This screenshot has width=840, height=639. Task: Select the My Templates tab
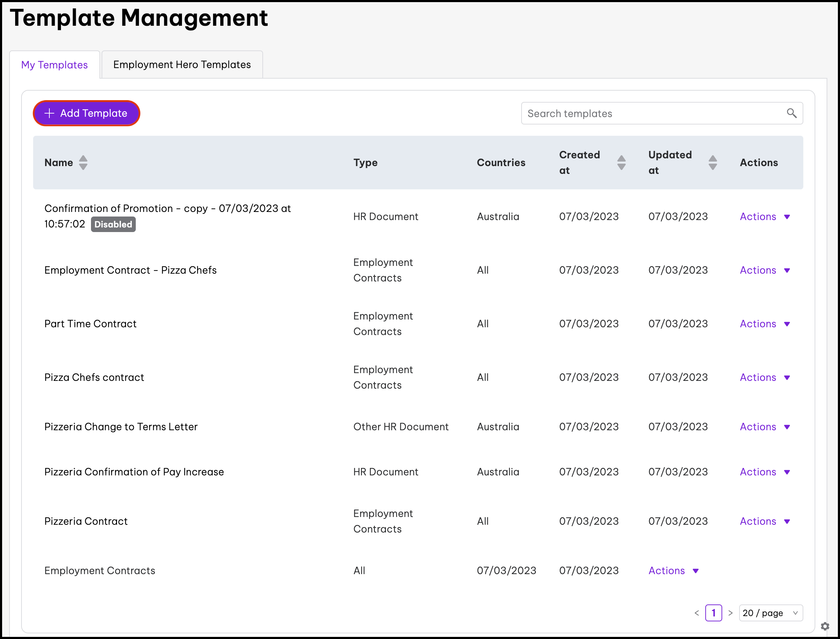(x=54, y=65)
